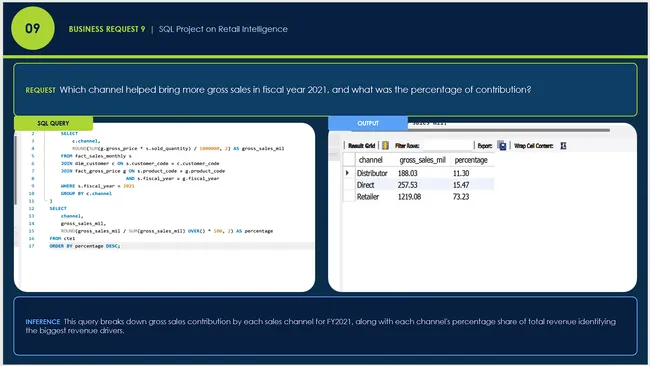Click the vertical scrollbar of the SQL editor
The height and width of the screenshot is (366, 650).
click(16, 170)
